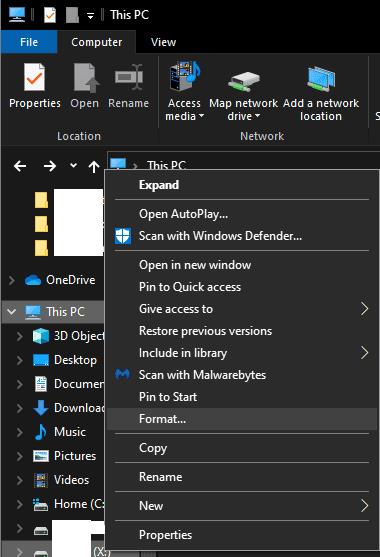
Task: Expand the 3D Objects node
Action: (20, 336)
